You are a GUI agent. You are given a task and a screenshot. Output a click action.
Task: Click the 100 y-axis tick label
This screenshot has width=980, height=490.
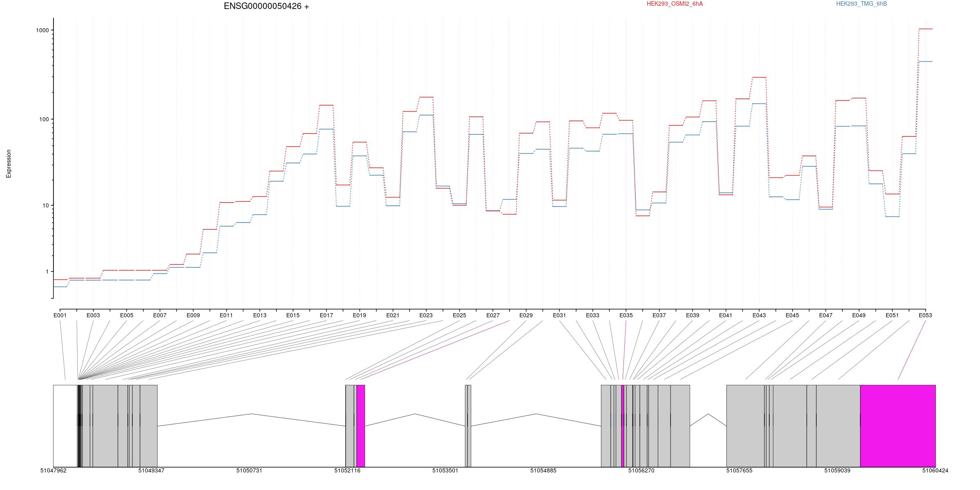point(44,119)
